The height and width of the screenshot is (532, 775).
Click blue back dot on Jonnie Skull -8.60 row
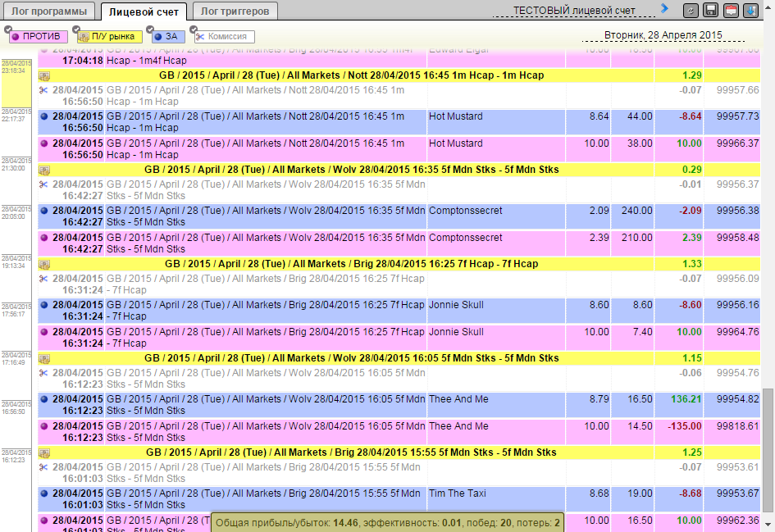(x=44, y=305)
